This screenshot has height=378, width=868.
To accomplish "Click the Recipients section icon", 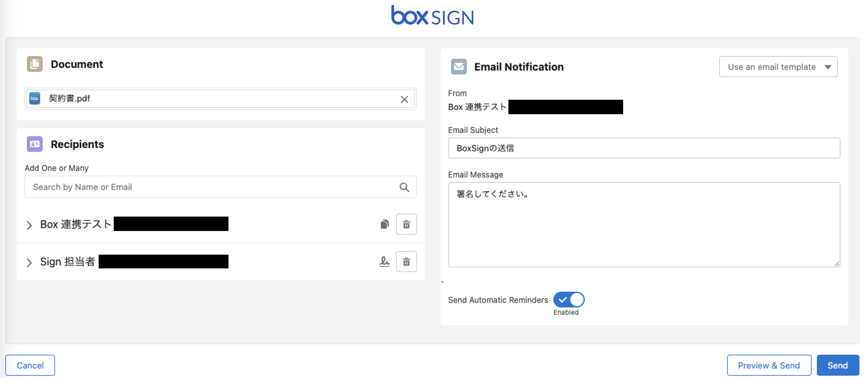I will click(x=35, y=144).
